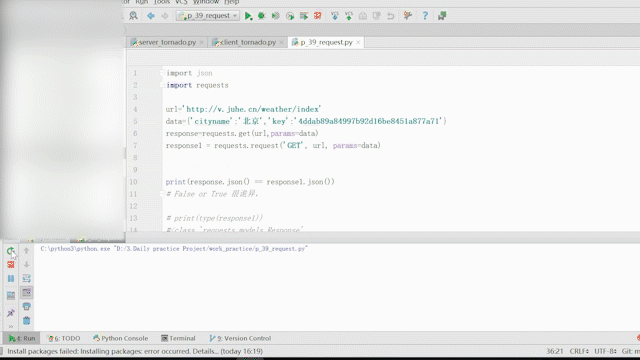Click the concurrency diagram run icon
640x360 pixels.
[304, 16]
